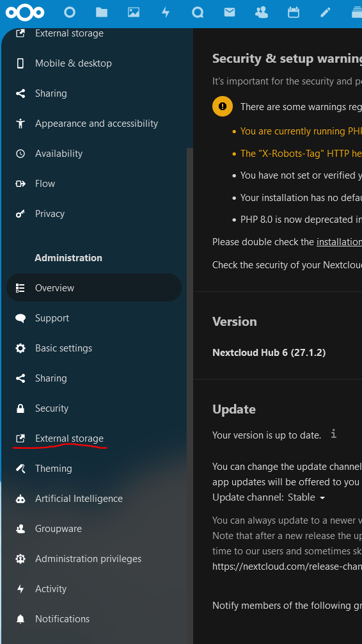Image resolution: width=362 pixels, height=644 pixels.
Task: Open the Files app folder icon
Action: (102, 12)
